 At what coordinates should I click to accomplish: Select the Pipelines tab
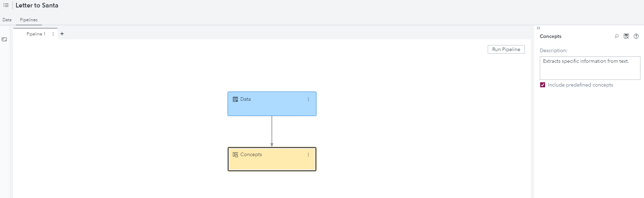[x=29, y=20]
